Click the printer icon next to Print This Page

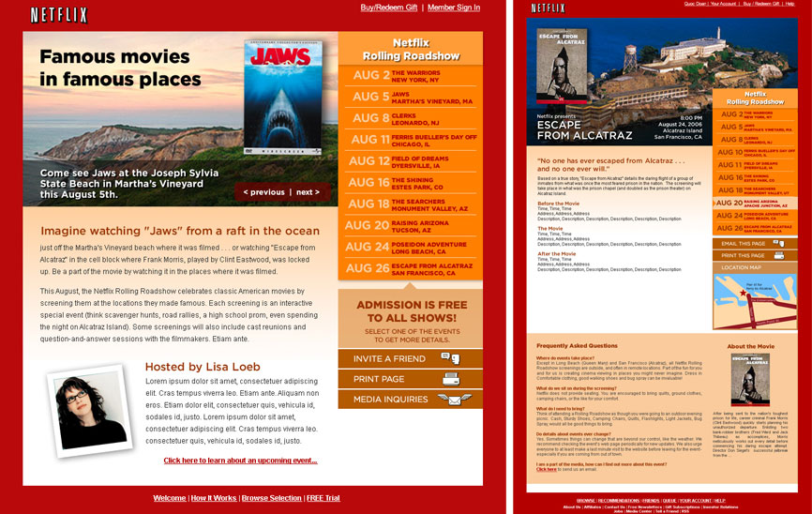coord(777,255)
